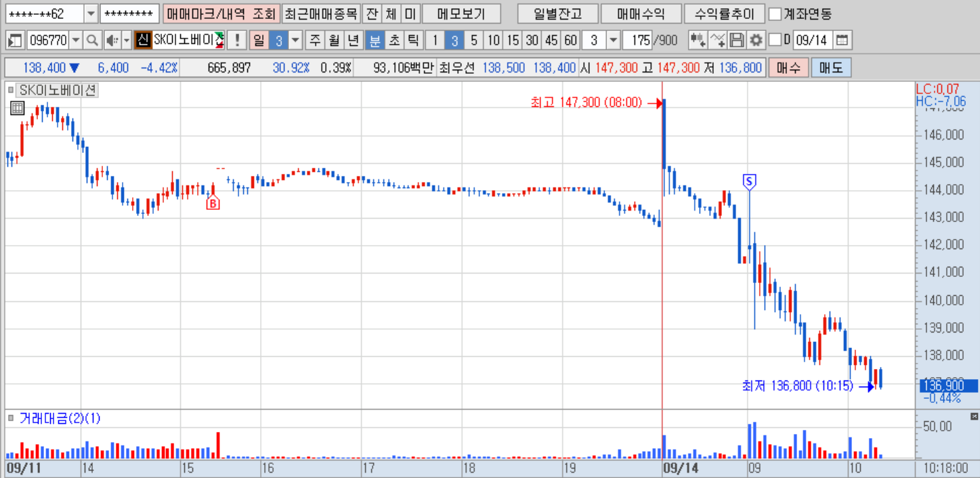The height and width of the screenshot is (478, 980).
Task: Open 최근매매종목 recent trades list
Action: [x=320, y=14]
